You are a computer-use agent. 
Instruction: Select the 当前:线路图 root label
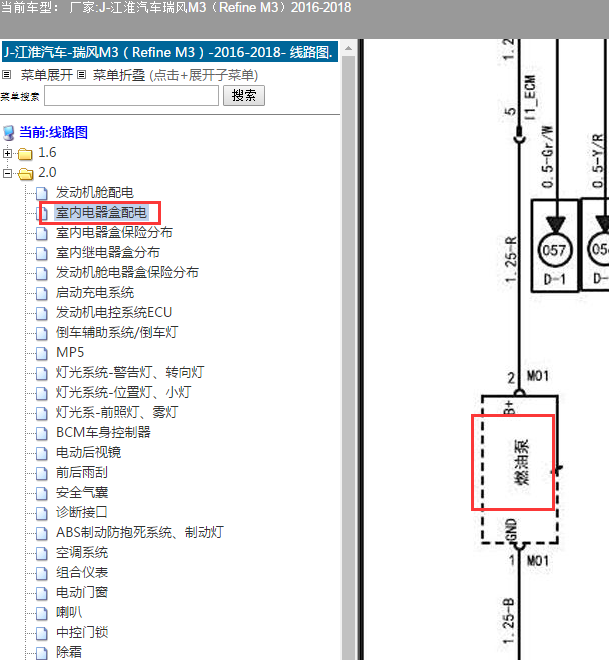point(53,132)
